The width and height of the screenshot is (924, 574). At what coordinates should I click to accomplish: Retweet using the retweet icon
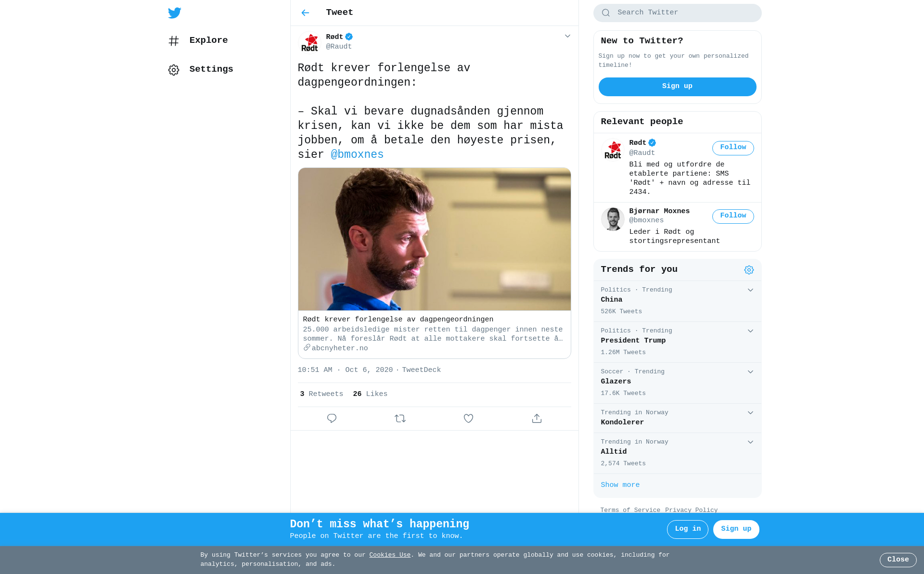(x=400, y=419)
